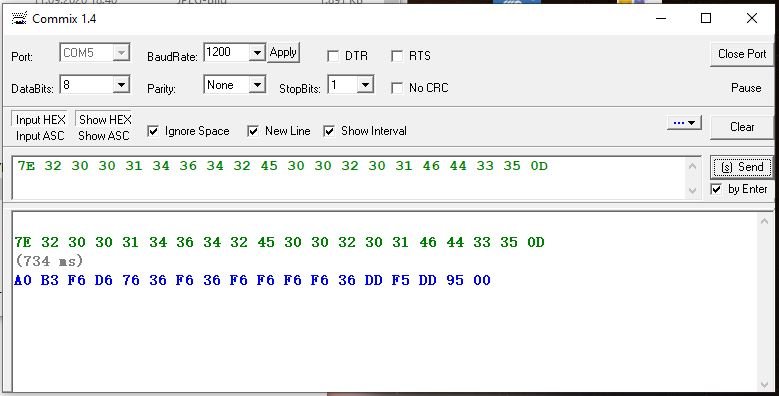The width and height of the screenshot is (779, 396).
Task: Click the send box scroll-down arrow
Action: coord(692,190)
